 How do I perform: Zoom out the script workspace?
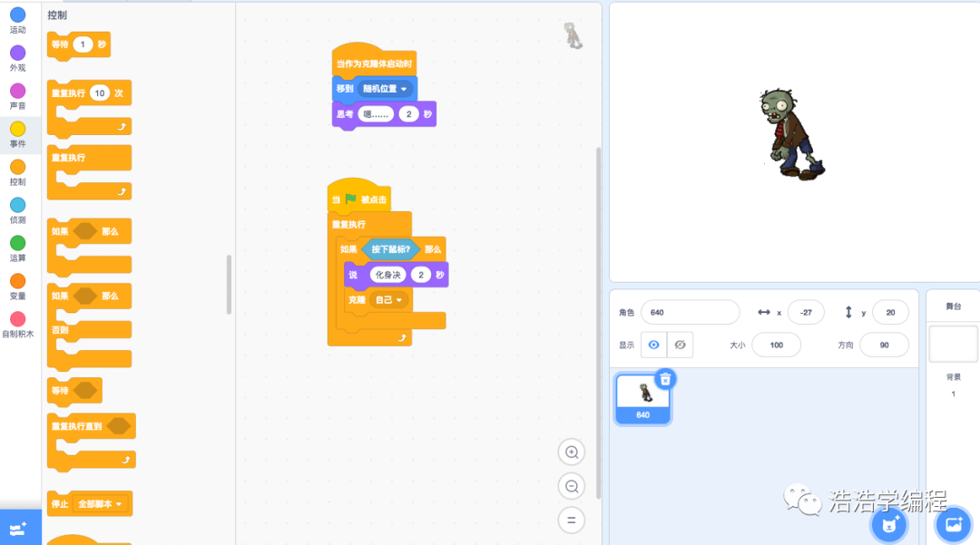coord(572,486)
